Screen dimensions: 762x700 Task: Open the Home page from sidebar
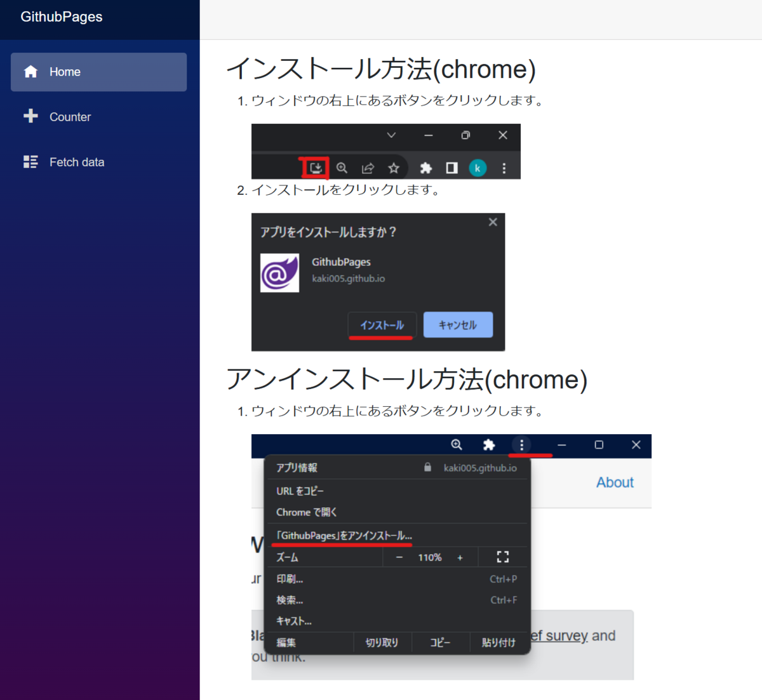click(98, 72)
